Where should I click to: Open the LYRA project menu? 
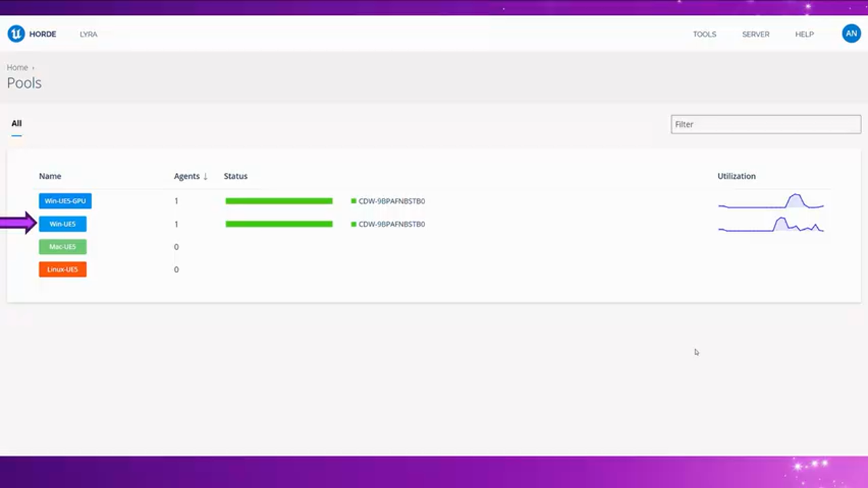click(88, 34)
